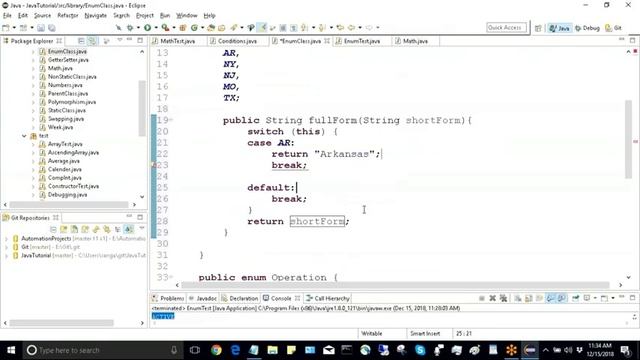Click the Quick Access search field
The width and height of the screenshot is (640, 360).
click(506, 28)
